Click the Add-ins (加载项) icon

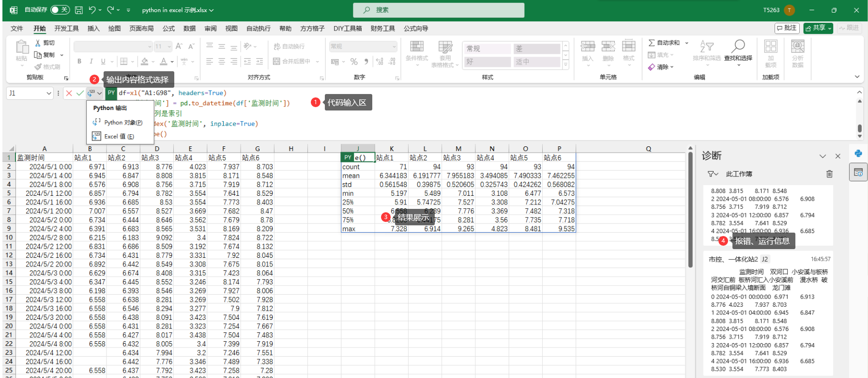tap(771, 47)
